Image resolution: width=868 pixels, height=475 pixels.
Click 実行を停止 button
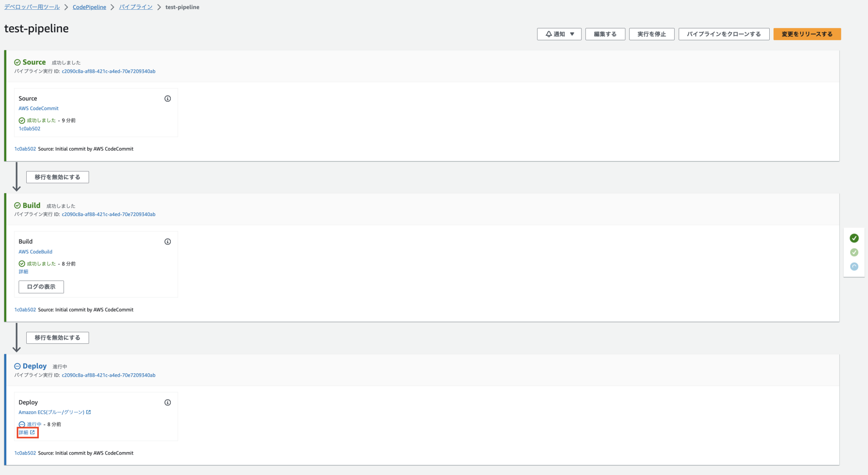click(651, 34)
